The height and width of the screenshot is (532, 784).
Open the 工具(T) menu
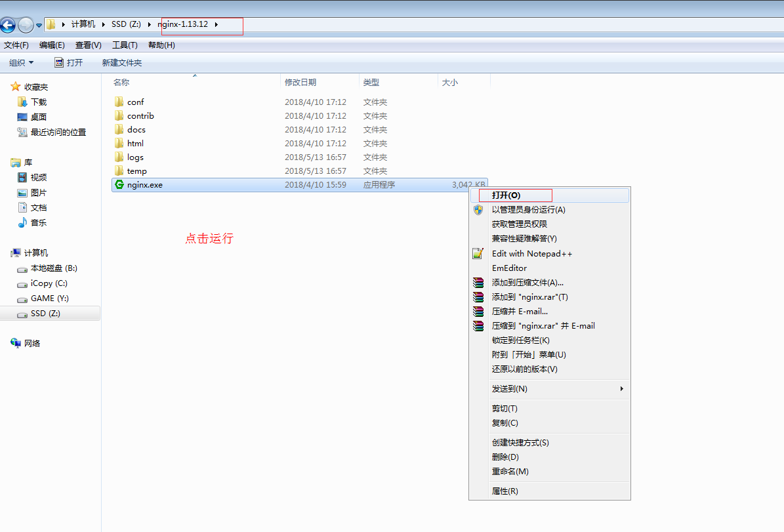coord(125,45)
